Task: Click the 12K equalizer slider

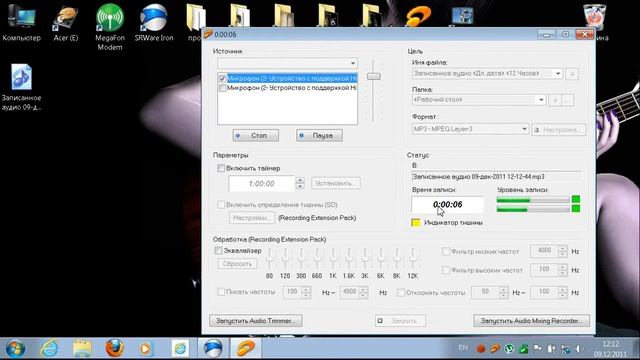Action: (x=413, y=260)
